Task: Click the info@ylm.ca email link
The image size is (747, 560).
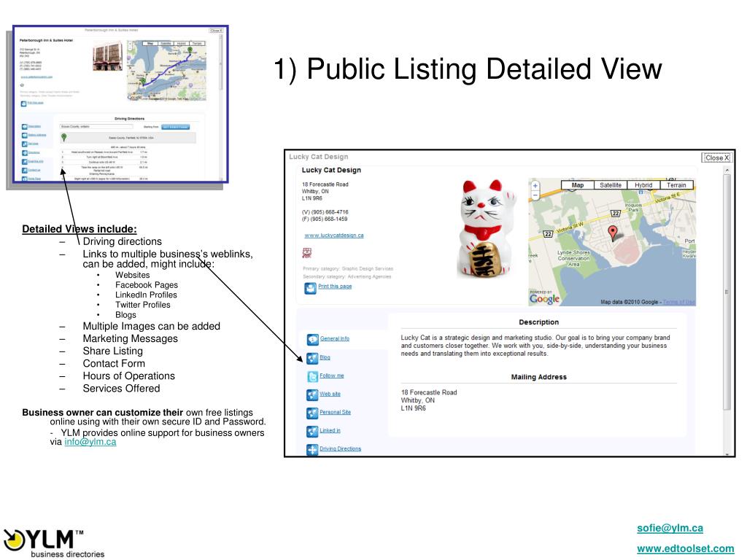Action: [90, 441]
